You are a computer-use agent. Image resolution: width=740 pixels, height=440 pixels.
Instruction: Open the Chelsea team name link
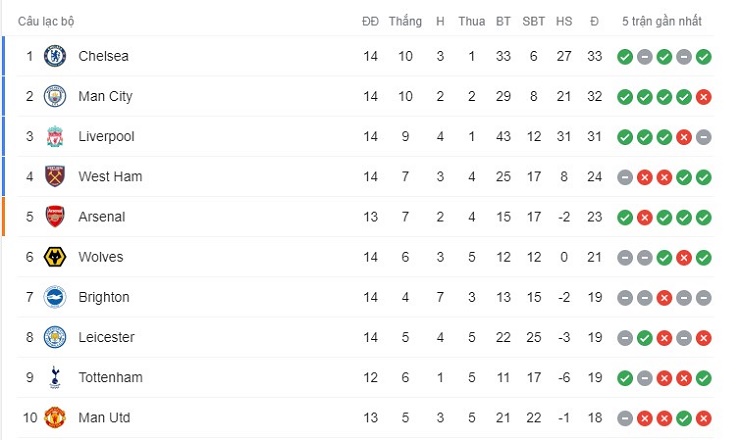tap(103, 56)
